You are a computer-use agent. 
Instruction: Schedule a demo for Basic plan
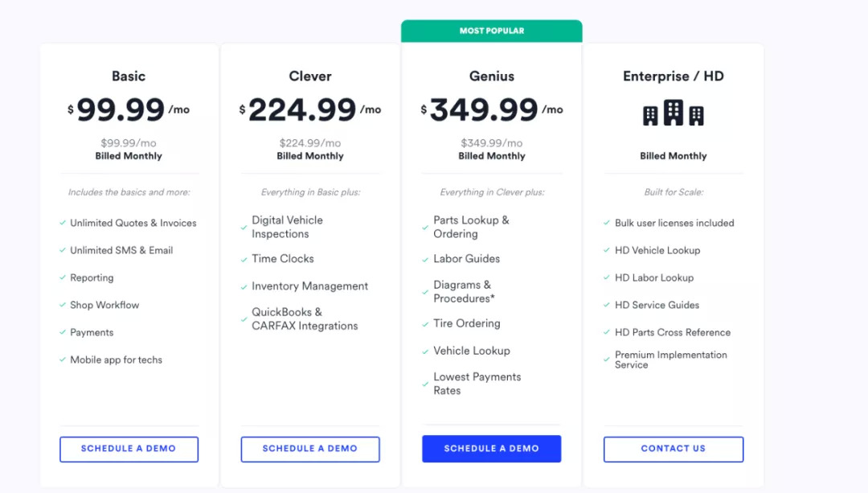click(x=129, y=449)
